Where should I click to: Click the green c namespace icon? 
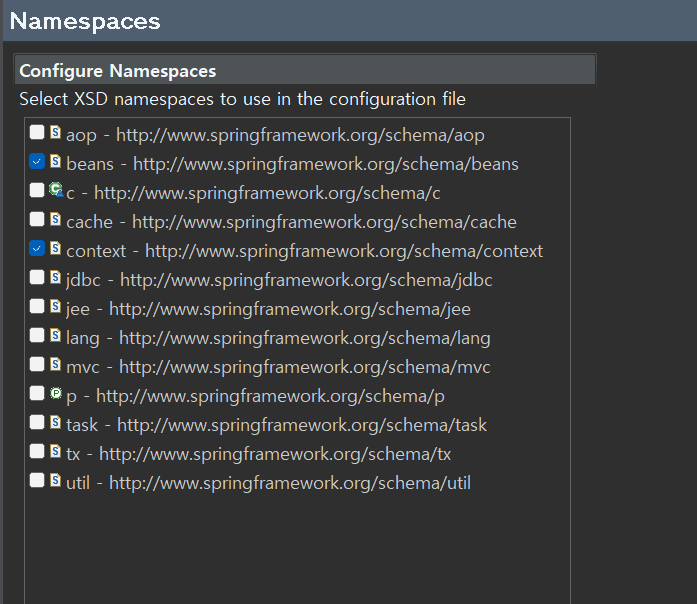pyautogui.click(x=56, y=190)
